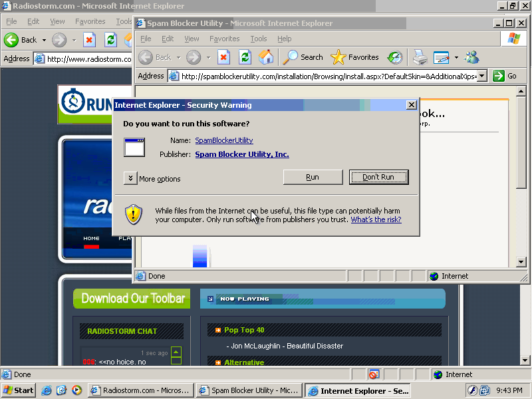This screenshot has height=399, width=532.
Task: Open the Edit icon dropdown arrow in Spam Blocker toolbar
Action: point(456,57)
